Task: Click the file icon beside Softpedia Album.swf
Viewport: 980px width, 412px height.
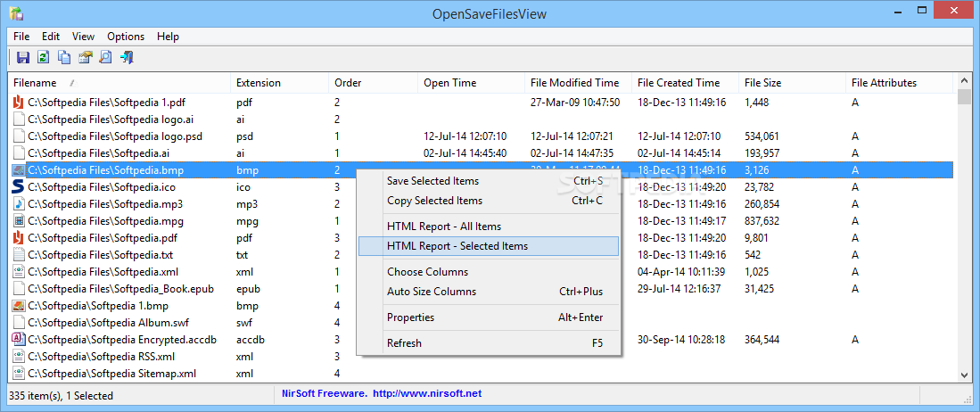Action: tap(19, 323)
